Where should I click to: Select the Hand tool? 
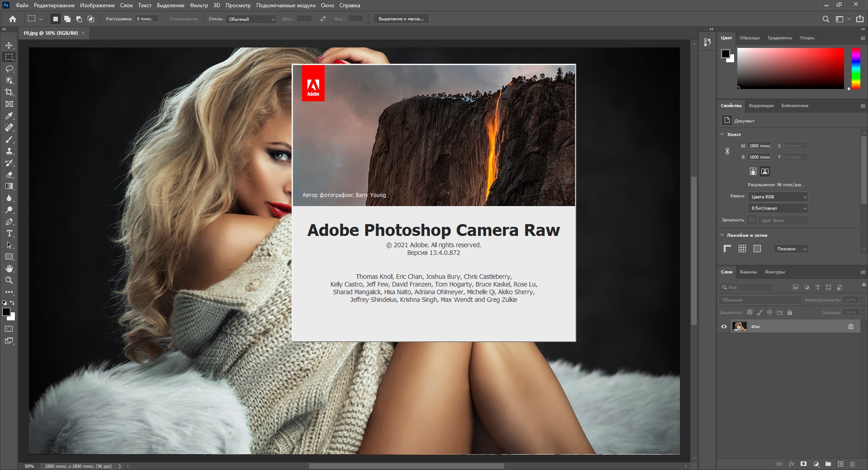pos(9,268)
